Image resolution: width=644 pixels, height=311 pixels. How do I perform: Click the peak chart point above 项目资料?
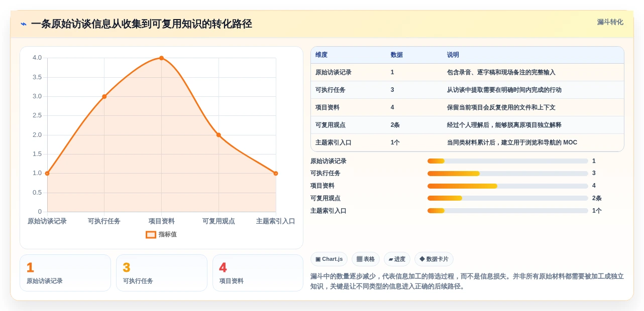[161, 58]
